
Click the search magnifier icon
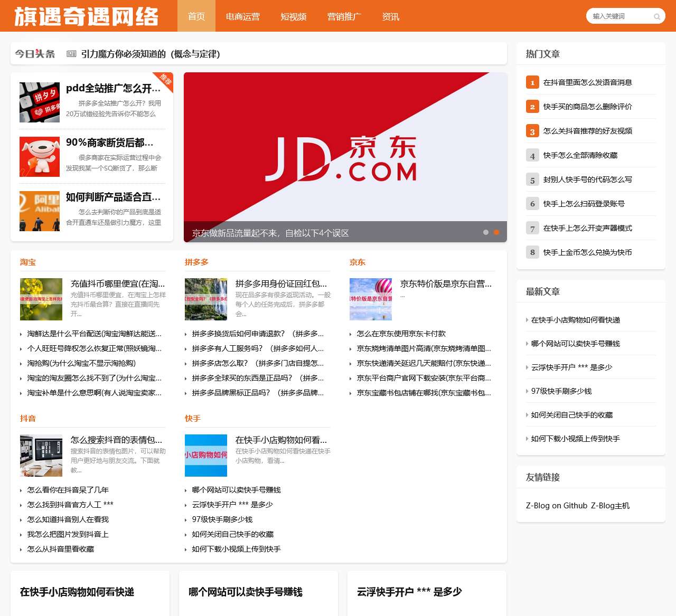[x=657, y=16]
